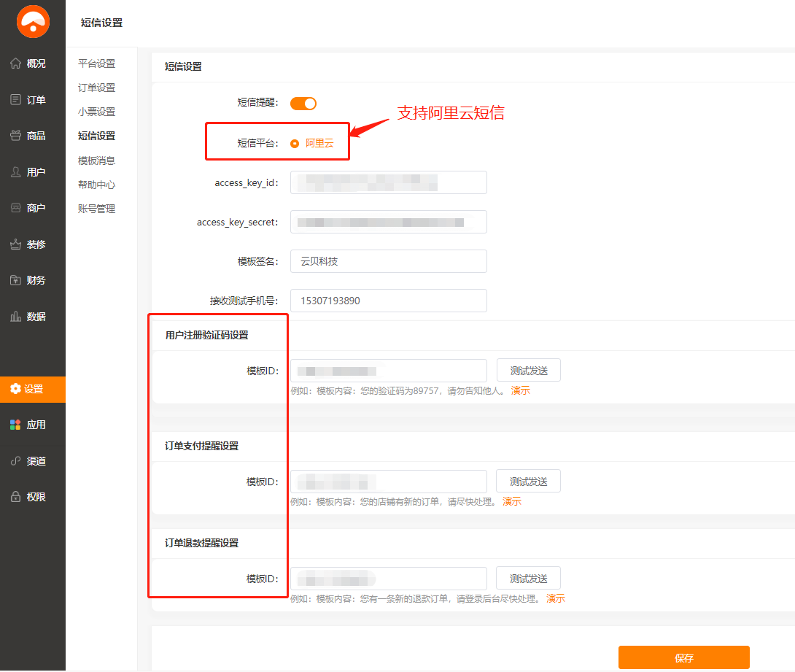Open 装修 decoration crown icon
The height and width of the screenshot is (672, 795).
tap(15, 244)
